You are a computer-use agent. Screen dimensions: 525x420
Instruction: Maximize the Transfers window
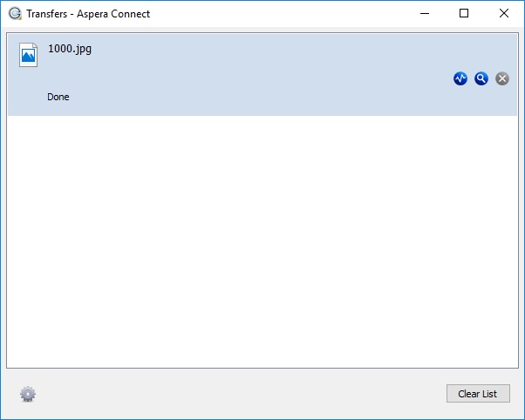(464, 13)
